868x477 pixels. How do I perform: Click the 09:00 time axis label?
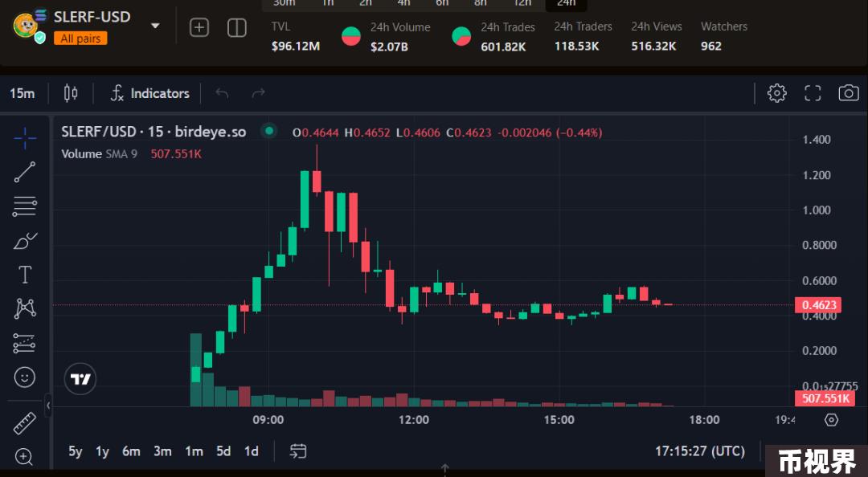[268, 420]
